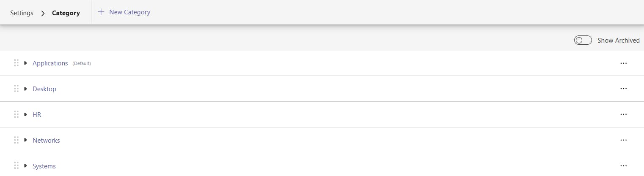Expand the Networks category
This screenshot has width=644, height=176.
pos(26,140)
